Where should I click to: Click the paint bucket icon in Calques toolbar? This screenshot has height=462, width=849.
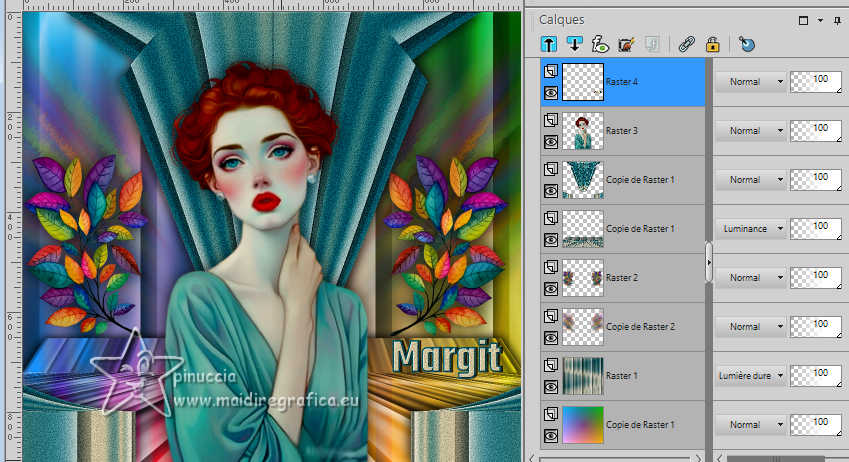click(747, 44)
